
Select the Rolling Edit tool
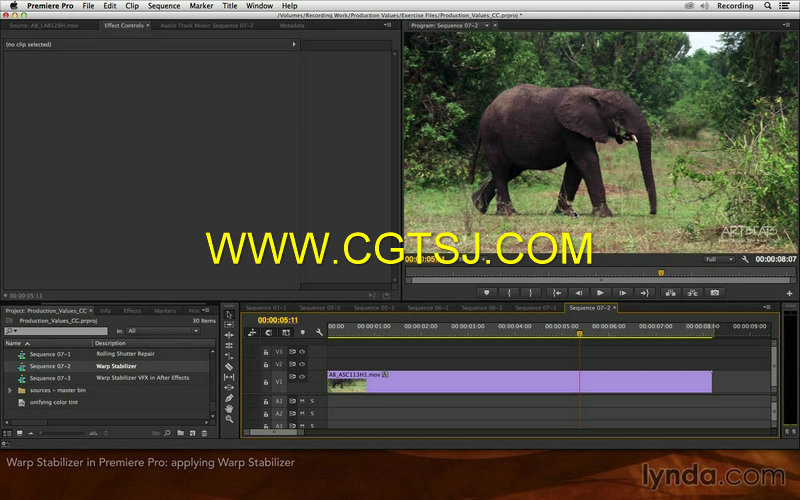(229, 345)
